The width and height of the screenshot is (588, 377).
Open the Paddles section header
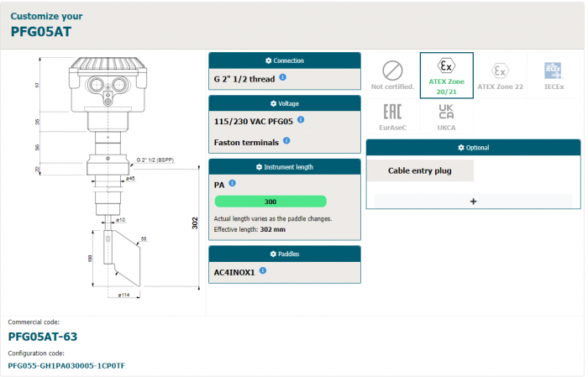point(285,254)
